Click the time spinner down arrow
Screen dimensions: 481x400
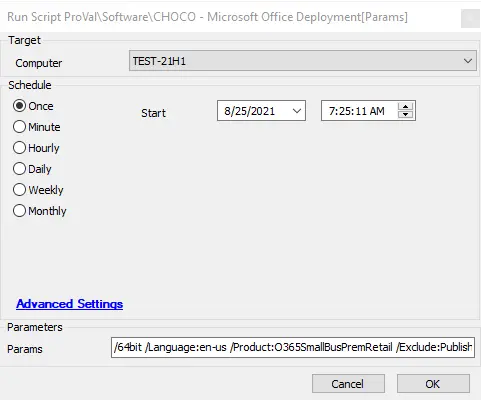[x=405, y=115]
